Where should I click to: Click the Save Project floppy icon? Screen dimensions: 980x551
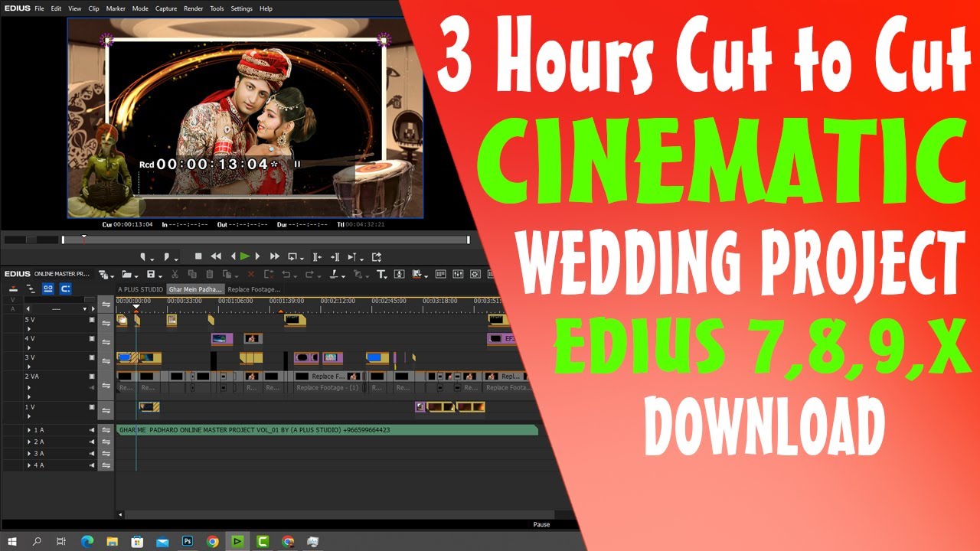click(x=151, y=274)
